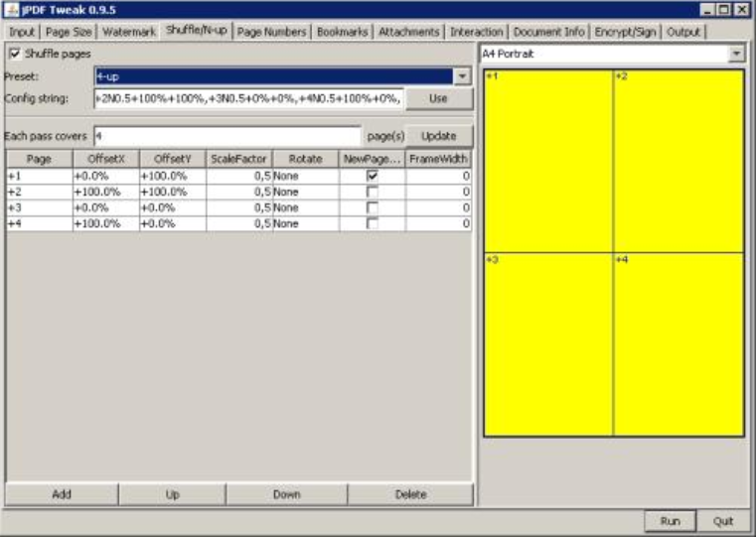The height and width of the screenshot is (538, 756).
Task: Click the OffsetX column header
Action: coord(106,159)
